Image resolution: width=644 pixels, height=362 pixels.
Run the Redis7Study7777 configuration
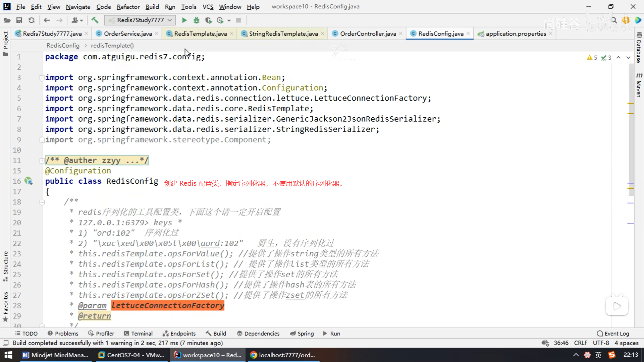[184, 20]
